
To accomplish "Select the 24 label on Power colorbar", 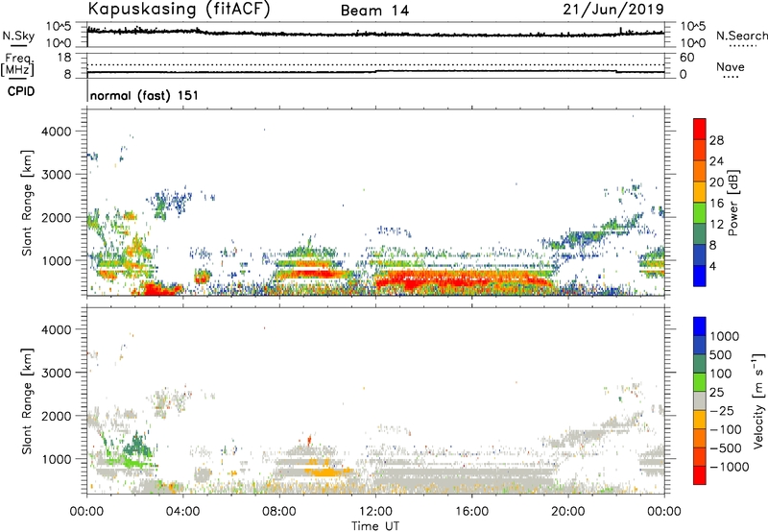I will (716, 161).
